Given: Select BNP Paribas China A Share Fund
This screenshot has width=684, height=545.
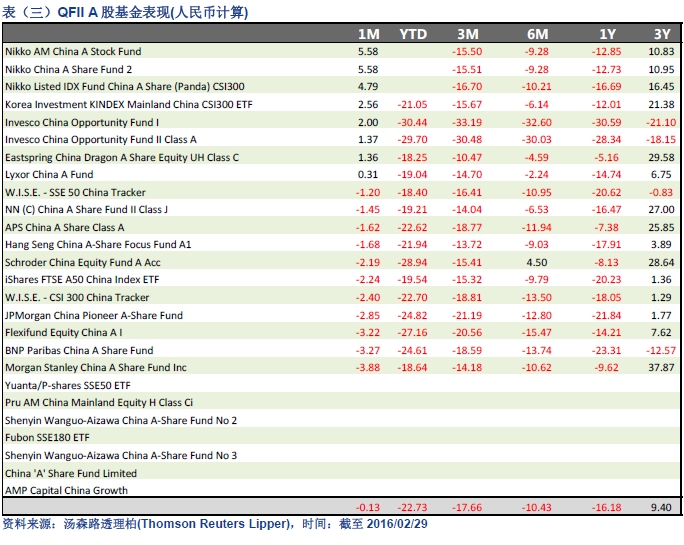Looking at the screenshot, I should coord(79,350).
